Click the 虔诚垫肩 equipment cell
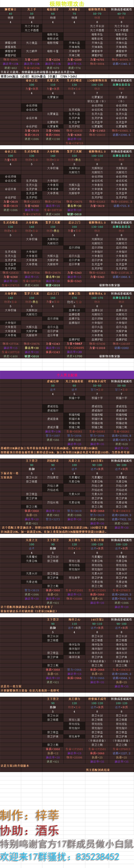Viewport: 134px width, 868px height. pyautogui.click(x=53, y=419)
